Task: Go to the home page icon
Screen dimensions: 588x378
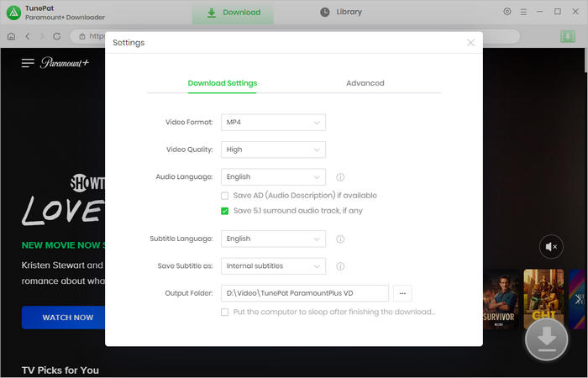Action: coord(11,36)
